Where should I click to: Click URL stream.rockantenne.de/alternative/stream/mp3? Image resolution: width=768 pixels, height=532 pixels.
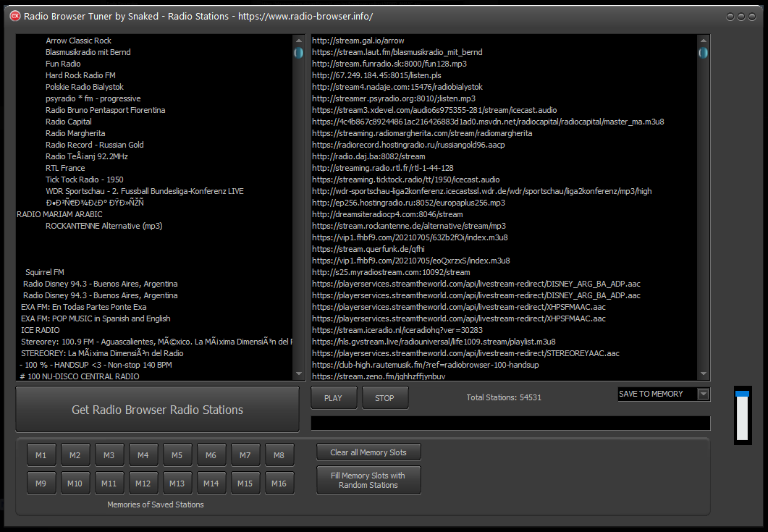tap(409, 226)
